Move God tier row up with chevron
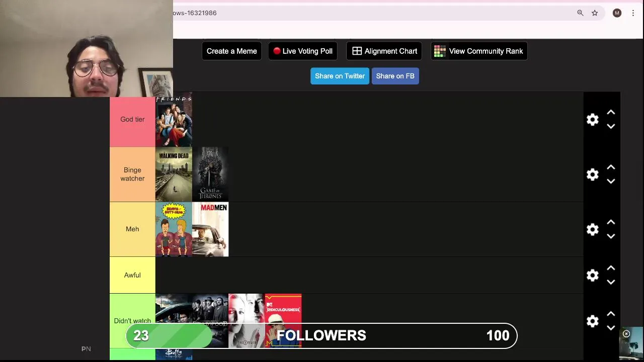Viewport: 644px width, 362px height. (x=611, y=113)
